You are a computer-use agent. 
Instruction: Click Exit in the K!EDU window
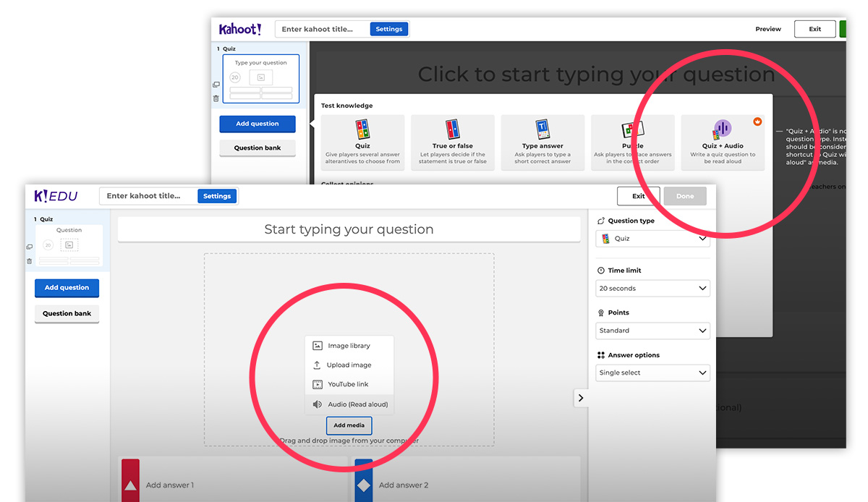coord(639,196)
